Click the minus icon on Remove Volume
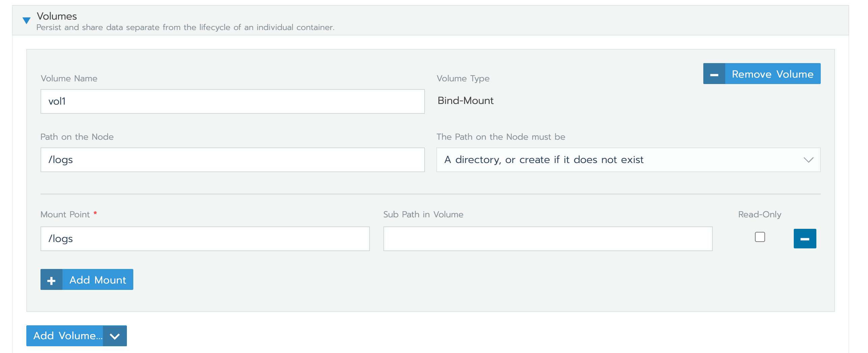 click(714, 74)
